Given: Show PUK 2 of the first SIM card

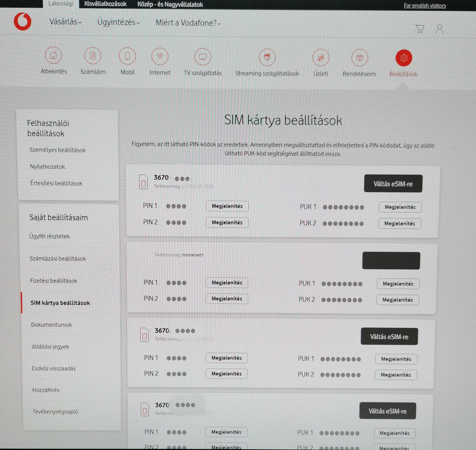Looking at the screenshot, I should 400,223.
